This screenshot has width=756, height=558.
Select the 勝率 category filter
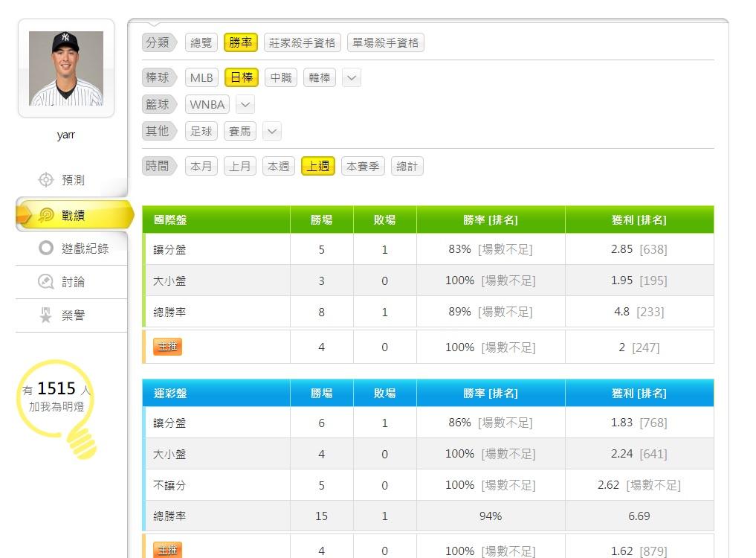241,42
